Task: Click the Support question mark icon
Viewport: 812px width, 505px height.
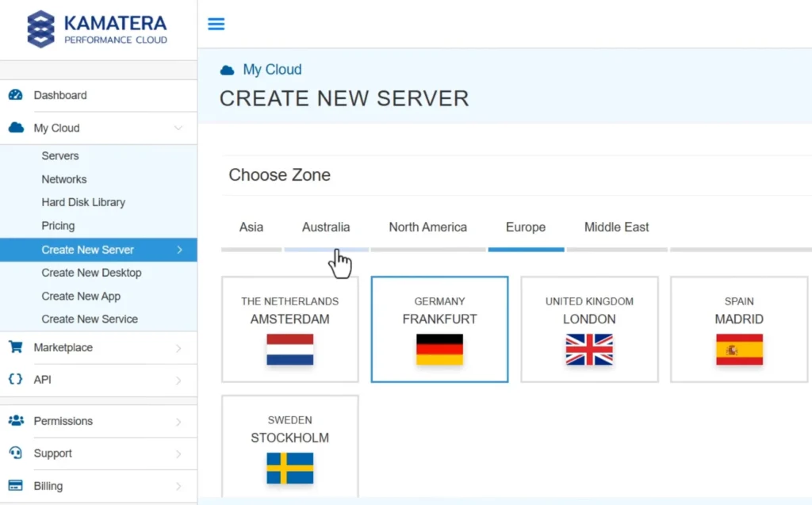Action: (x=17, y=453)
